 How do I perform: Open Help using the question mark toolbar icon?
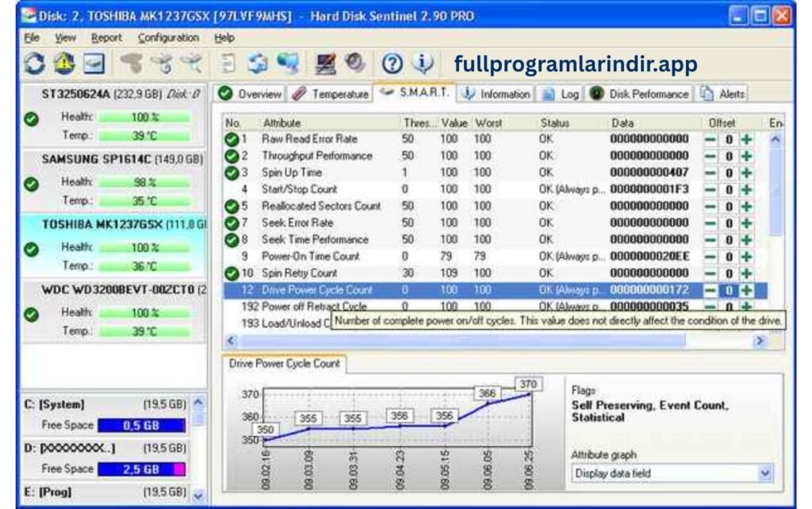pyautogui.click(x=390, y=61)
